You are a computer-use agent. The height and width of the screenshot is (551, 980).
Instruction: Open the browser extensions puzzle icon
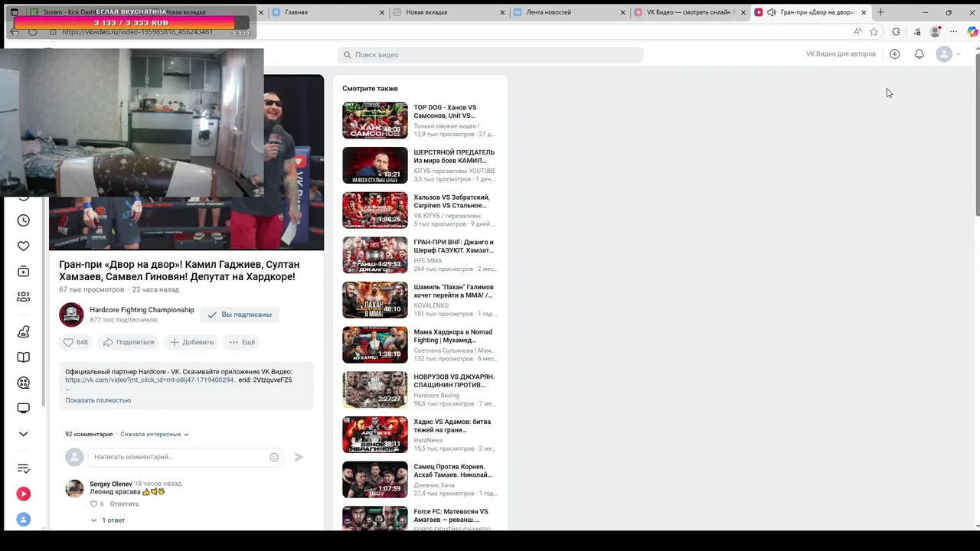pyautogui.click(x=896, y=31)
